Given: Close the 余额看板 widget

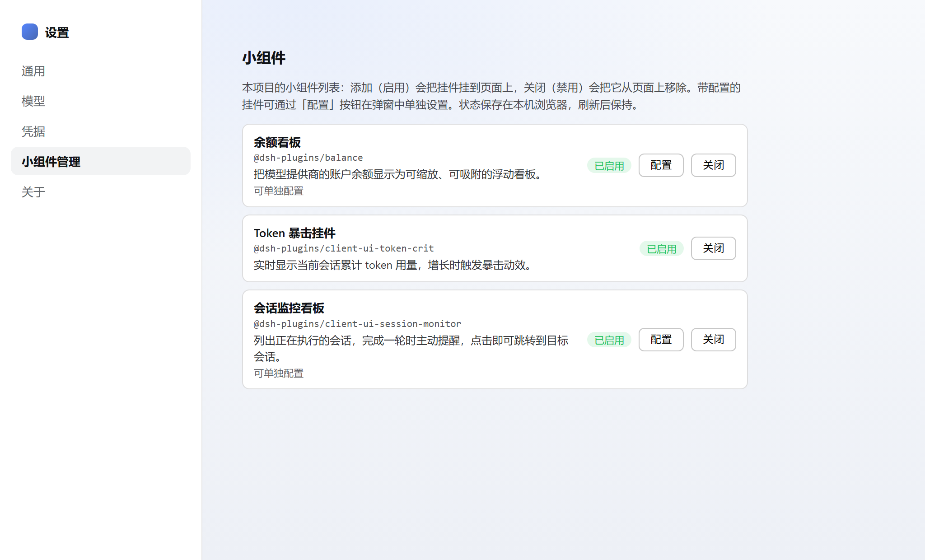Looking at the screenshot, I should [713, 165].
